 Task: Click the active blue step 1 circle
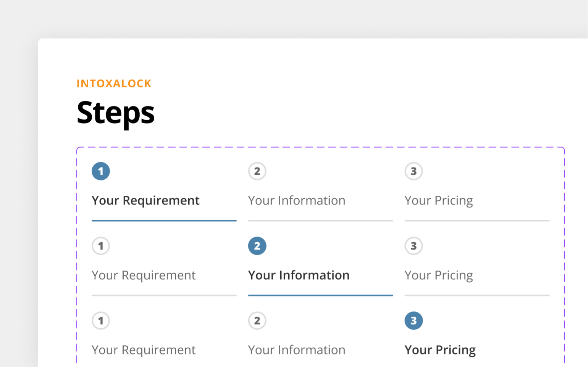[x=101, y=171]
